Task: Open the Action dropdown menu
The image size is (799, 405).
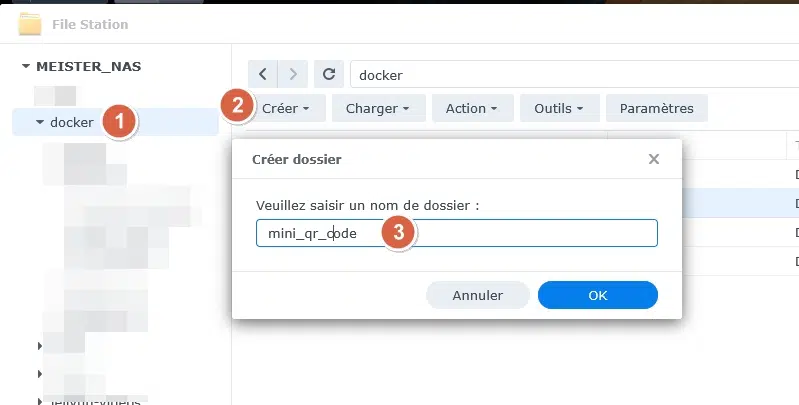Action: coord(472,108)
